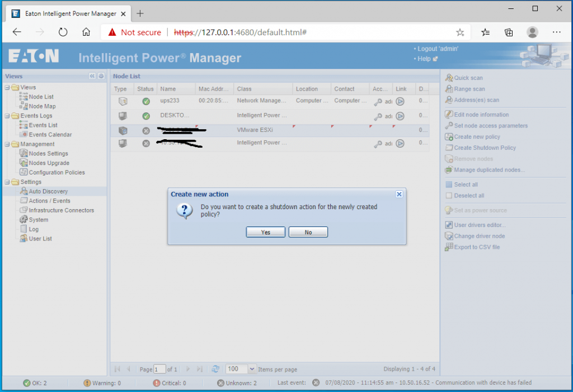Screen dimensions: 573x392
Task: Close the Create new action dialog
Action: (399, 194)
